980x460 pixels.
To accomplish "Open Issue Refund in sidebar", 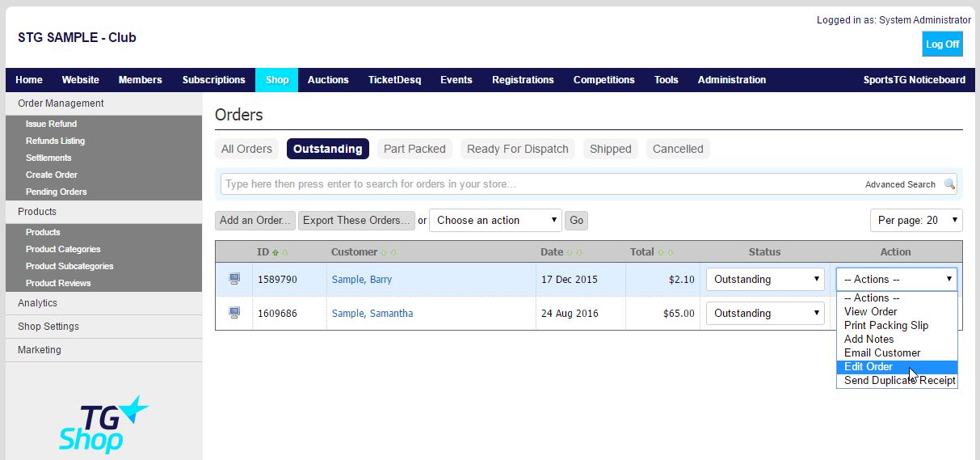I will coord(51,124).
